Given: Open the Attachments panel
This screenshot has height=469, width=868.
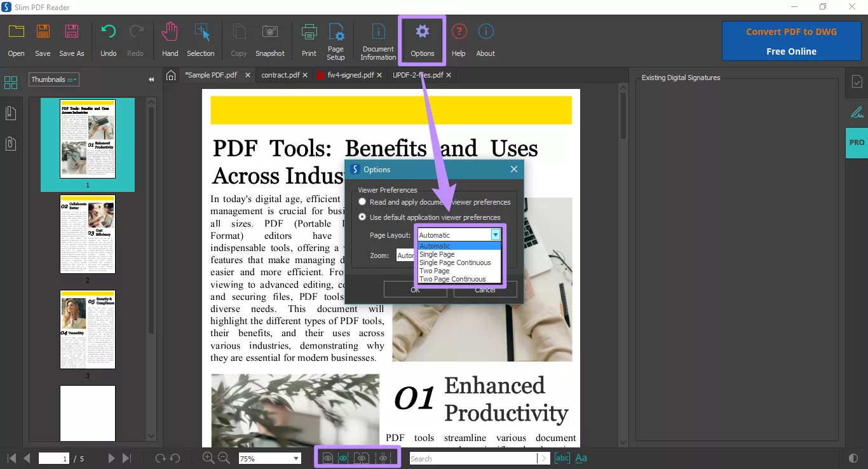Looking at the screenshot, I should tap(11, 143).
